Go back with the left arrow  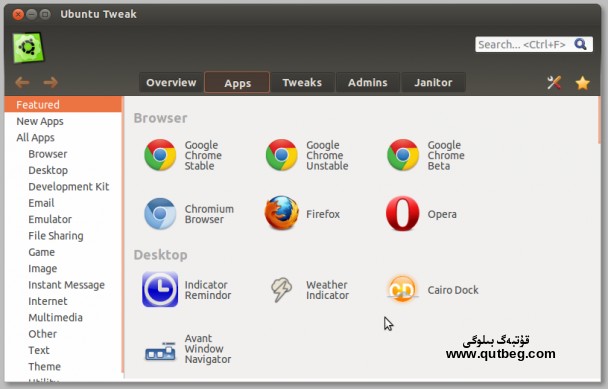point(22,82)
